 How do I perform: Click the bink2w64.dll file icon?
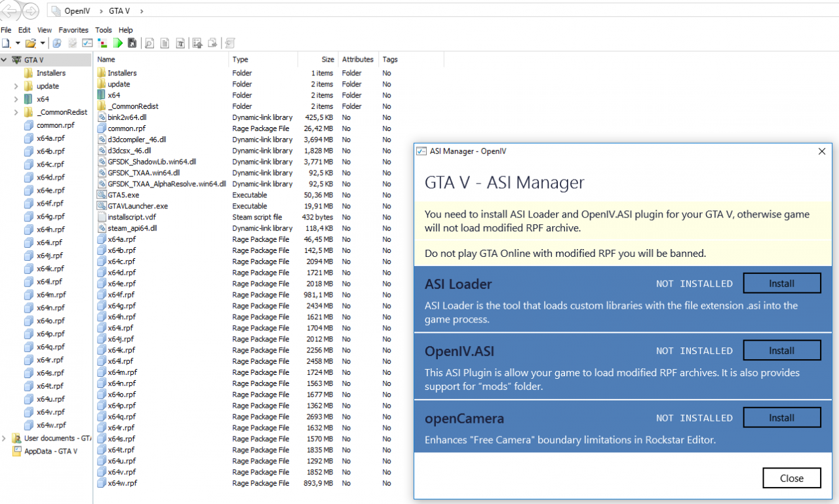point(102,117)
